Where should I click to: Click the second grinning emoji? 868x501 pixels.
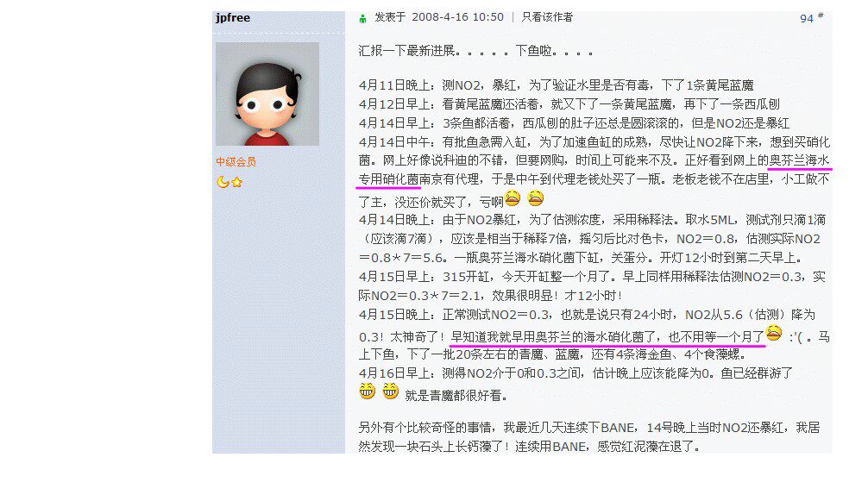tap(390, 391)
